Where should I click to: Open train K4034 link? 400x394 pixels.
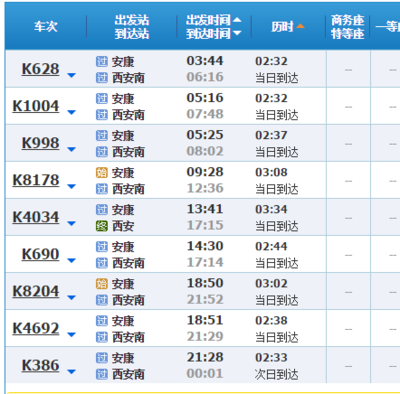(x=36, y=217)
